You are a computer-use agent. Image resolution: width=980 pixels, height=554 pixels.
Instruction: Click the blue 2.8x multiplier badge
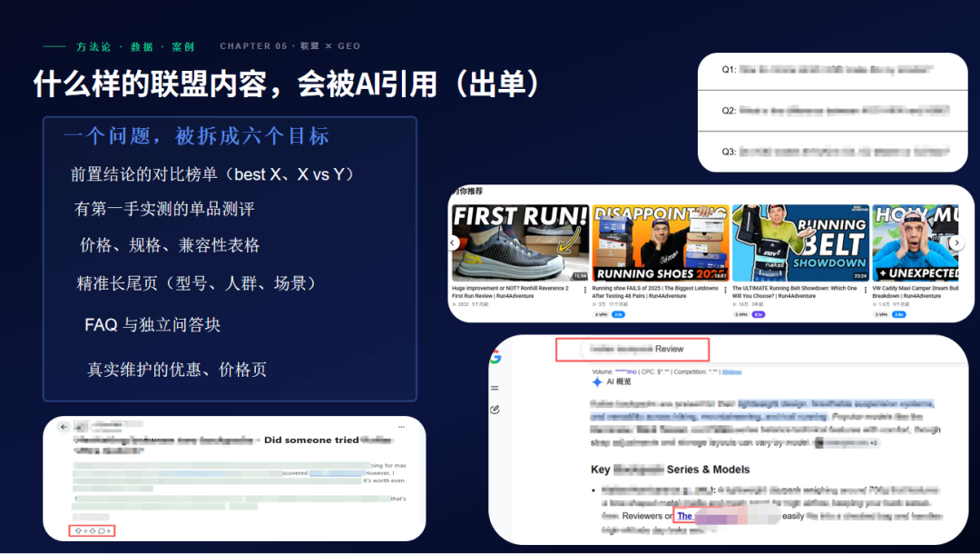pos(898,314)
